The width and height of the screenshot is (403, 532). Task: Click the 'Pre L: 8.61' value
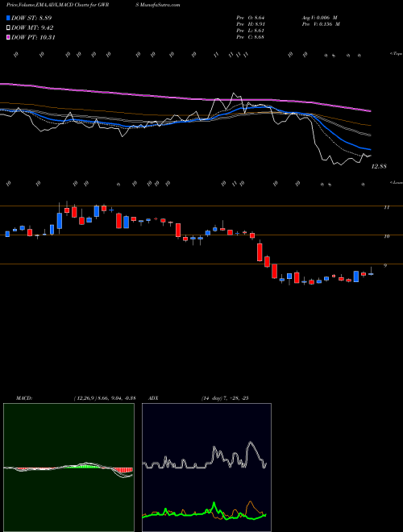tap(251, 31)
